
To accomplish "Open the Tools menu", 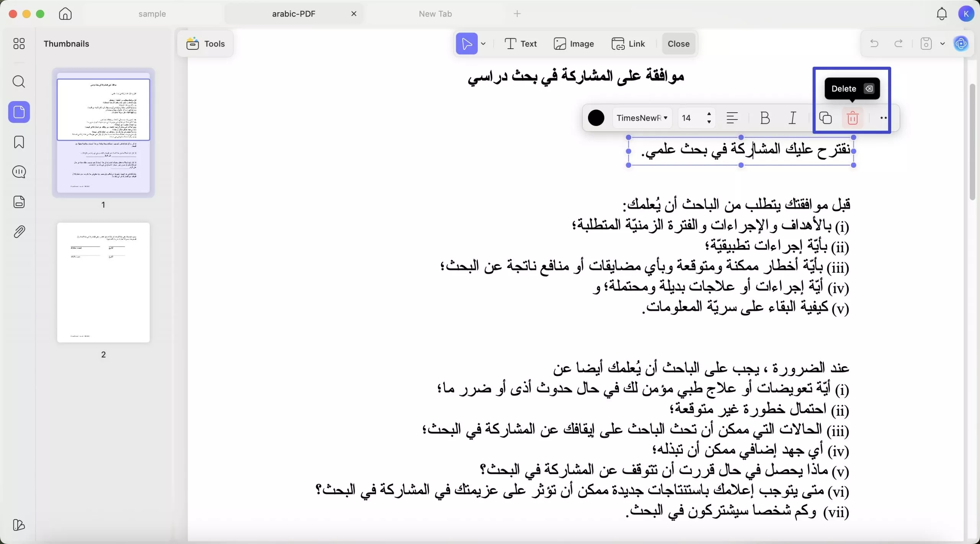I will click(206, 43).
